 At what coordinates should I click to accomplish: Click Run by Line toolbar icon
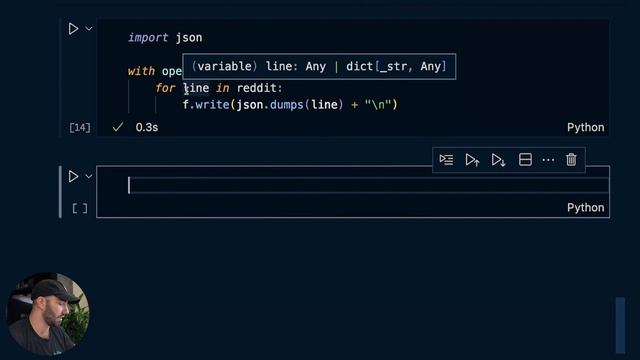446,160
